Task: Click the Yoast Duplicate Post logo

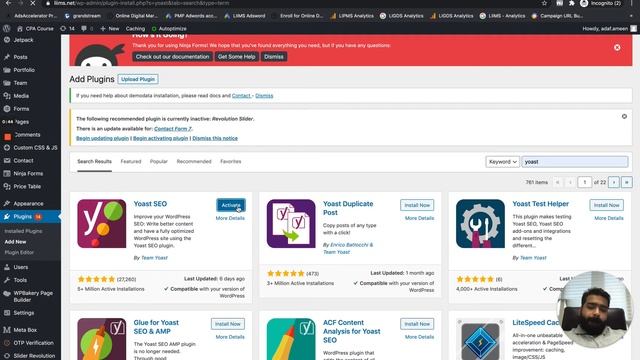Action: [291, 223]
